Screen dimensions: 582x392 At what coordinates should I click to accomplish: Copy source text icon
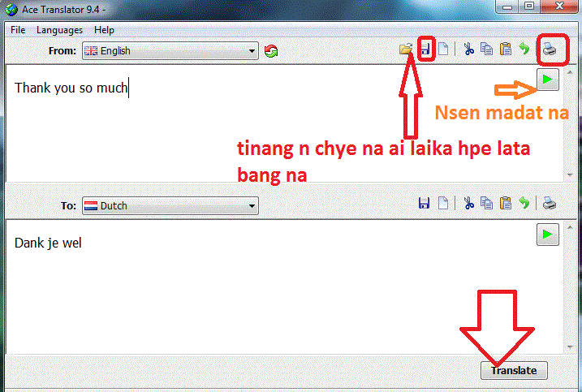[486, 49]
